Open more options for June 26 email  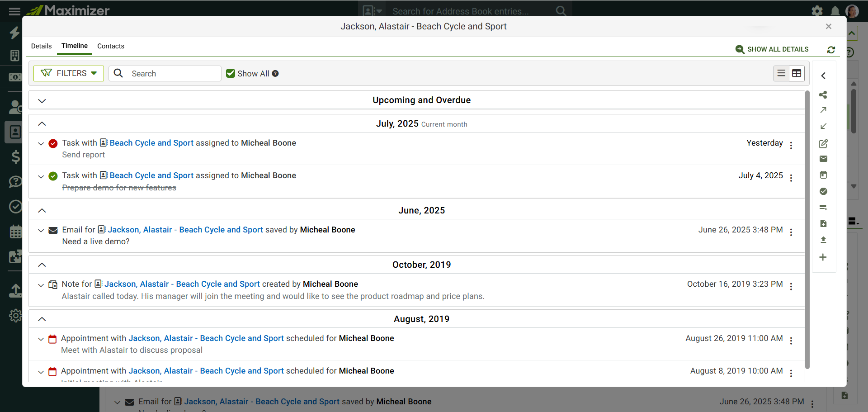[x=791, y=232]
